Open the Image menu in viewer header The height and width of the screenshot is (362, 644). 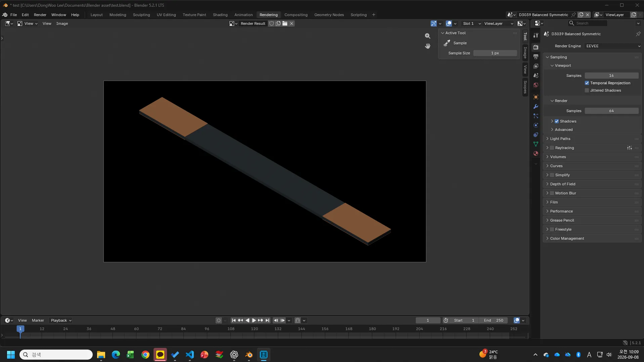(62, 24)
